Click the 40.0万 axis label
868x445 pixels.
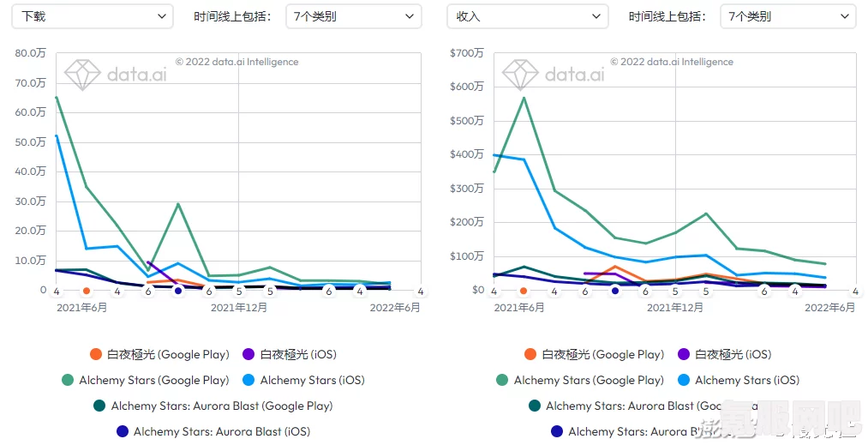tap(31, 171)
